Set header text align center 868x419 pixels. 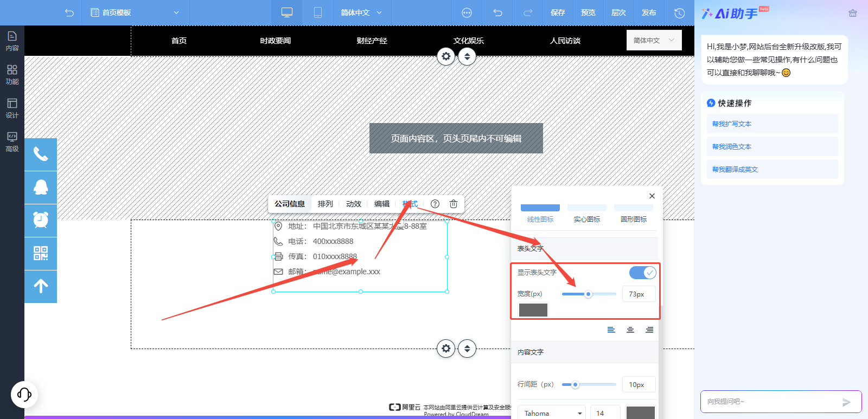630,330
